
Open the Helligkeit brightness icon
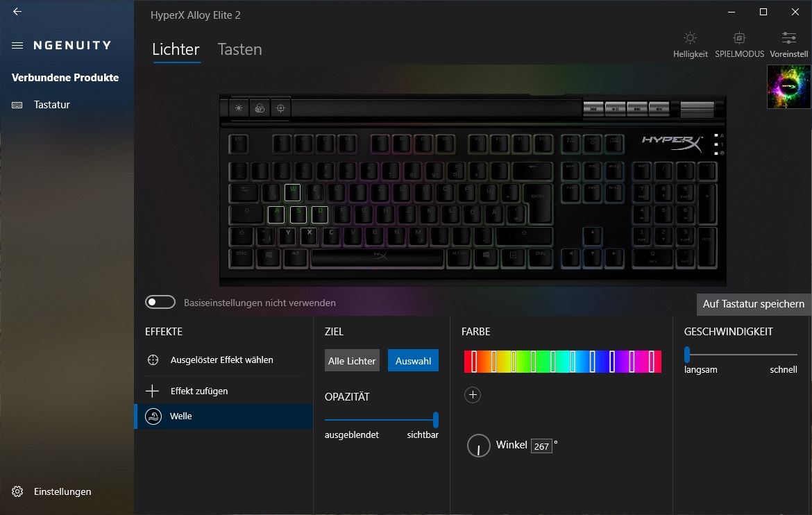pyautogui.click(x=690, y=37)
